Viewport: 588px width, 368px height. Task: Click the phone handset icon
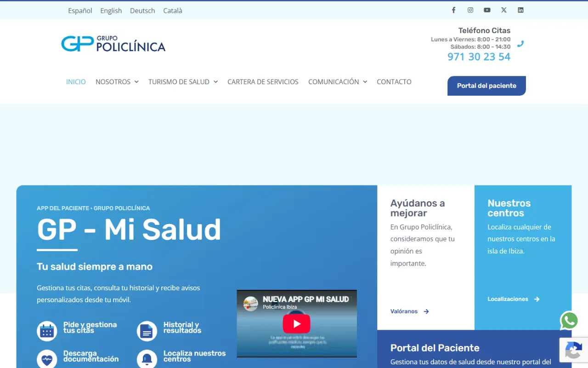tap(520, 44)
